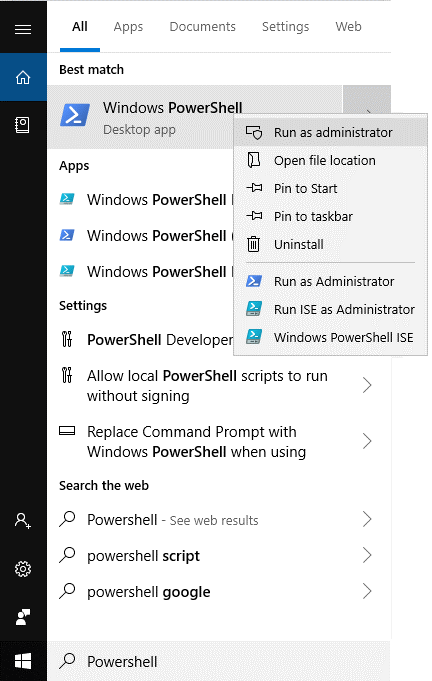Click the large Windows PowerShell best match icon
Image resolution: width=432 pixels, height=681 pixels.
coord(75,115)
